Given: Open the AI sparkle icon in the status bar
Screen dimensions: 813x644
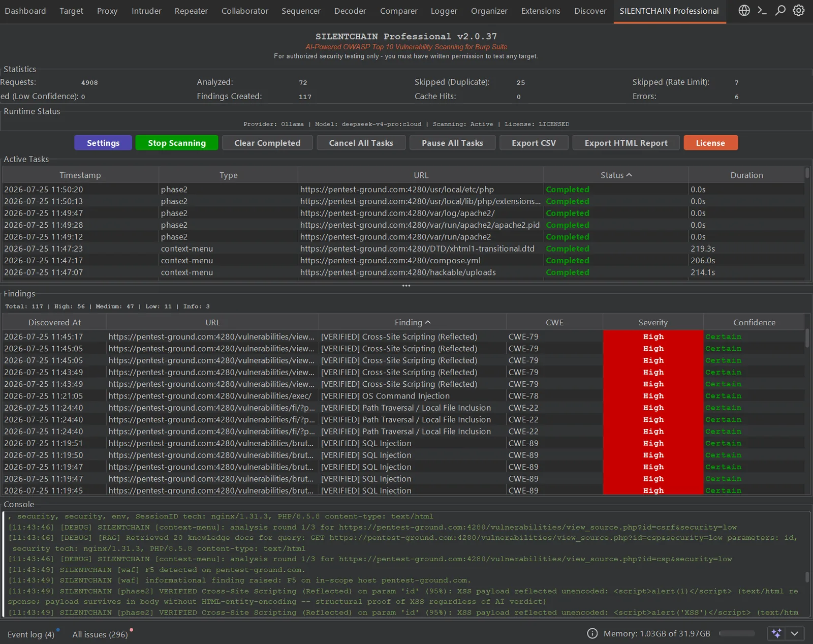Looking at the screenshot, I should [x=776, y=633].
